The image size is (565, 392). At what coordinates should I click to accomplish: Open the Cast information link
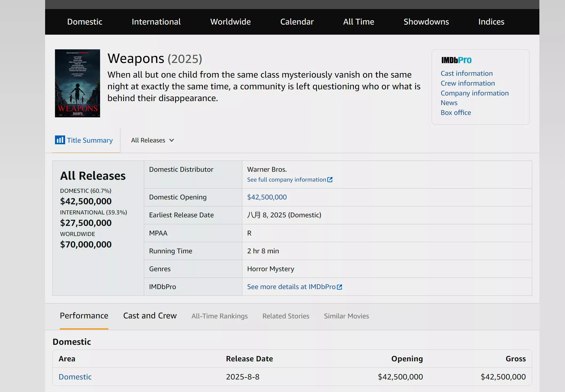467,73
